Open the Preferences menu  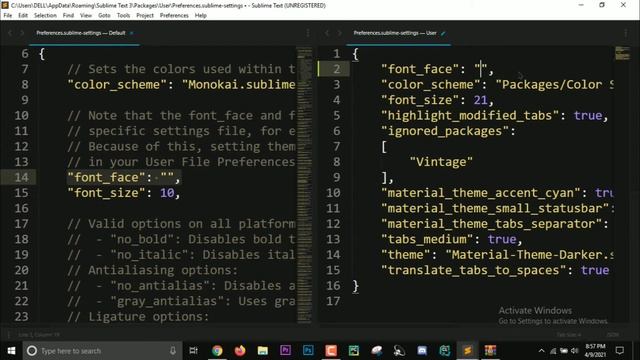point(174,16)
